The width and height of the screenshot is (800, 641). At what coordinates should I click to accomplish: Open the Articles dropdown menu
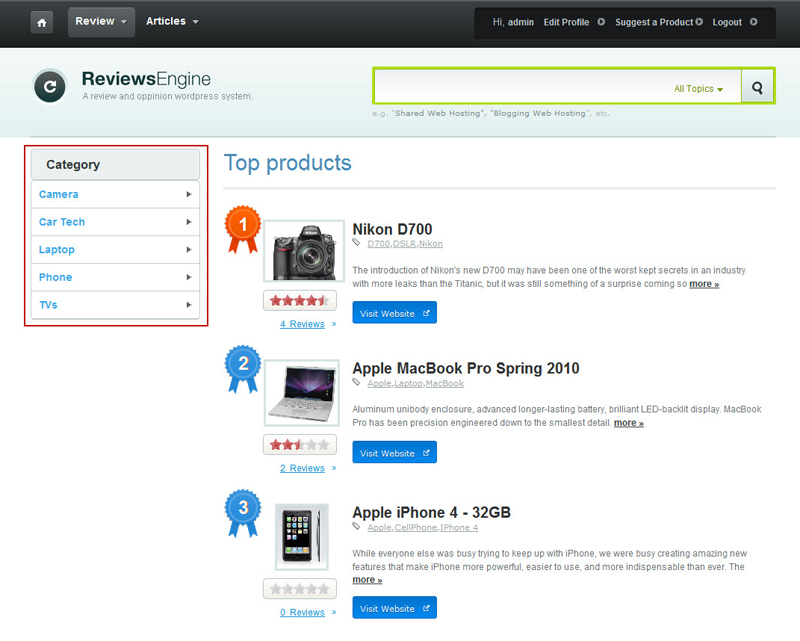point(172,21)
